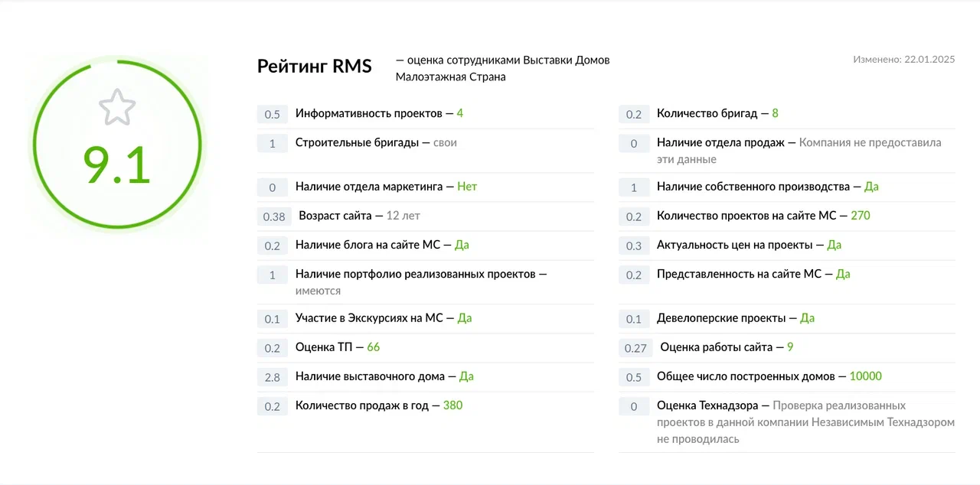980x485 pixels.
Task: Click the 0.1 badge next to Девелоперские проекты
Action: click(x=634, y=319)
